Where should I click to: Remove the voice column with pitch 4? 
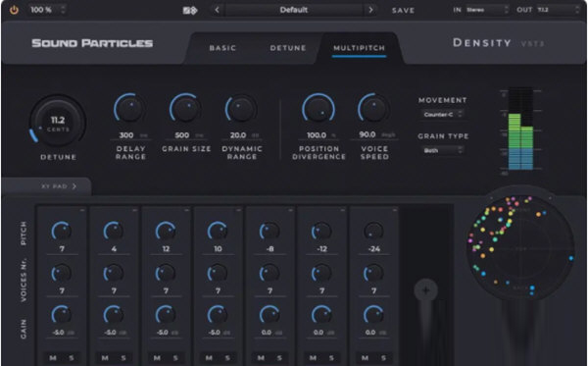134,210
